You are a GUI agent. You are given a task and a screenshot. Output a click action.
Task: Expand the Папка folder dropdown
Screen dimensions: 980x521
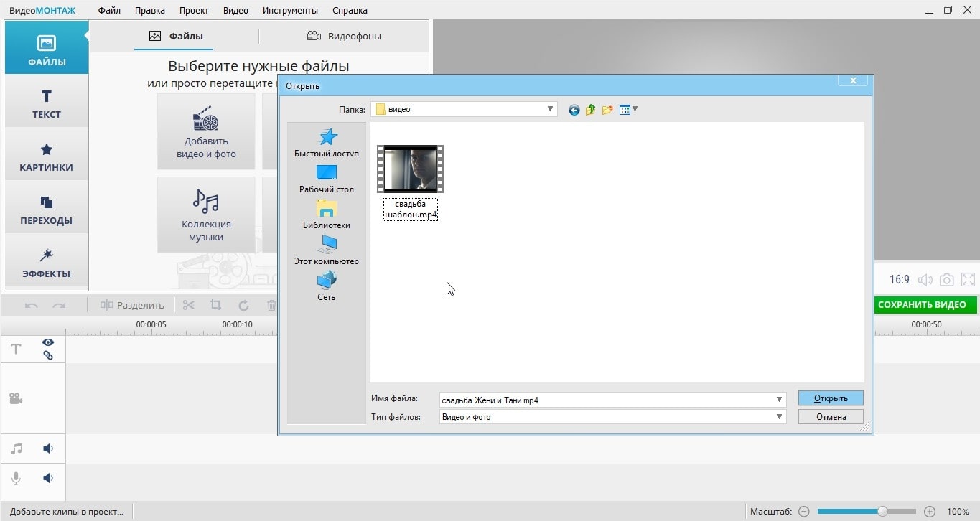click(550, 109)
